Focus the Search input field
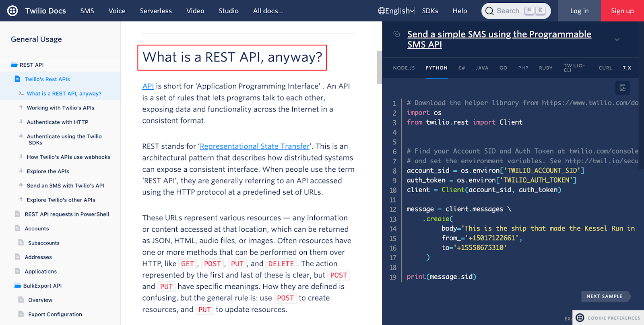The width and height of the screenshot is (644, 325). pyautogui.click(x=516, y=11)
